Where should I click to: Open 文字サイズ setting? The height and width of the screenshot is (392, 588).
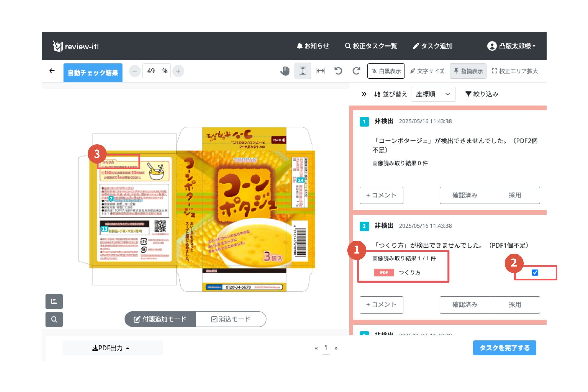pyautogui.click(x=427, y=71)
